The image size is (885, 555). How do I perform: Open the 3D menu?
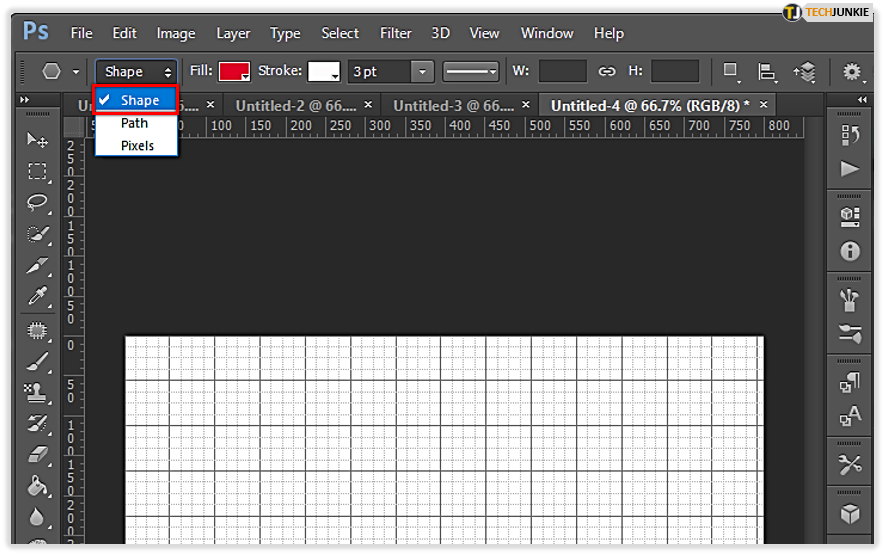440,33
